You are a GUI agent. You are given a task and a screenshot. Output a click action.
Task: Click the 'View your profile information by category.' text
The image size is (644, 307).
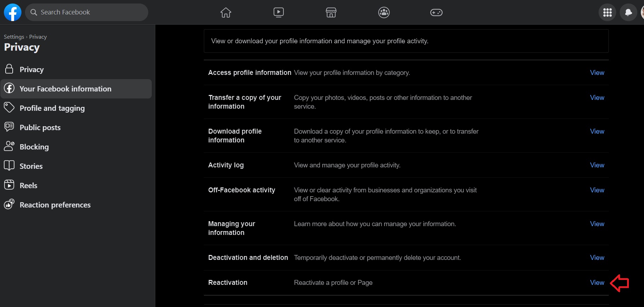tap(352, 72)
